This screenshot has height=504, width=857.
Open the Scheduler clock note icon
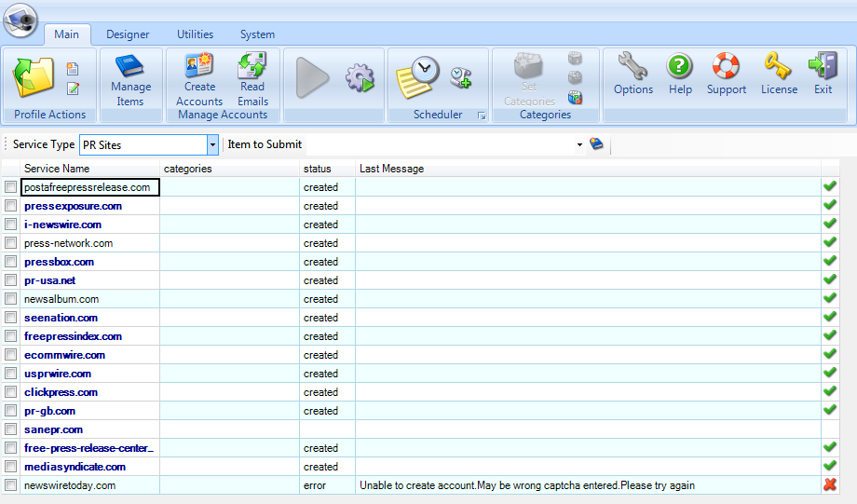pyautogui.click(x=417, y=77)
